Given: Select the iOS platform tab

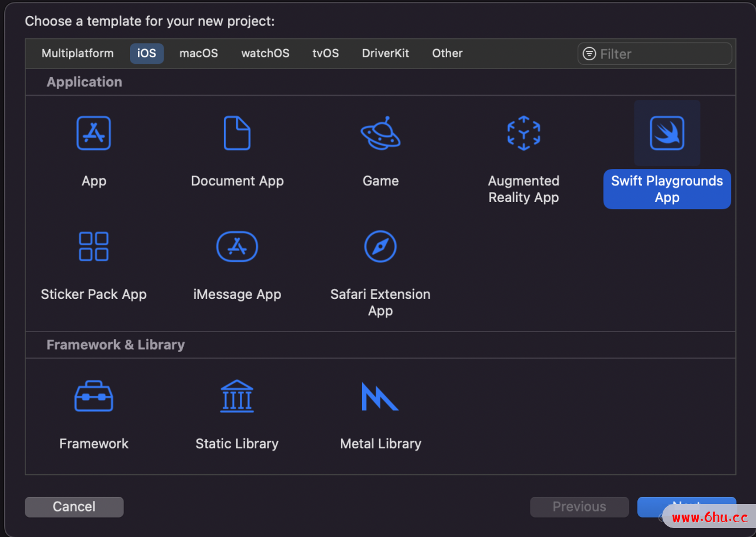Looking at the screenshot, I should click(146, 53).
